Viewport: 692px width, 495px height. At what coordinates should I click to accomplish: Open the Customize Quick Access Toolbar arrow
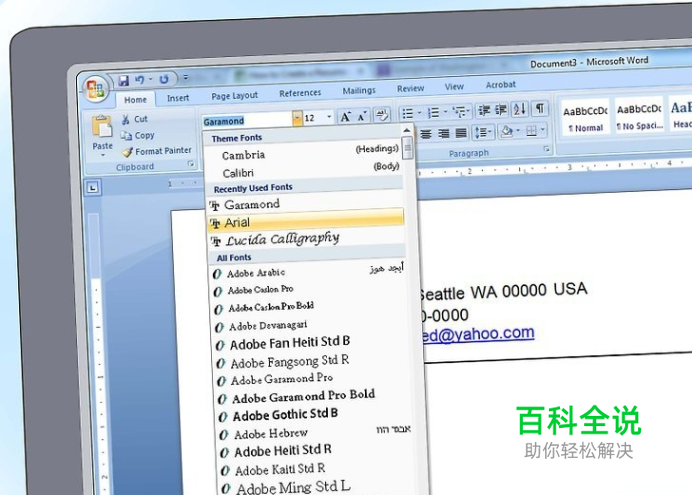[x=186, y=78]
